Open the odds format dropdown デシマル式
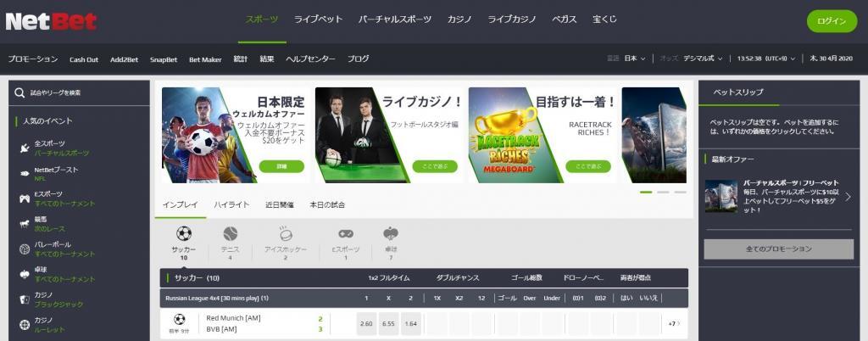Viewport: 868px width, 341px height. point(703,59)
